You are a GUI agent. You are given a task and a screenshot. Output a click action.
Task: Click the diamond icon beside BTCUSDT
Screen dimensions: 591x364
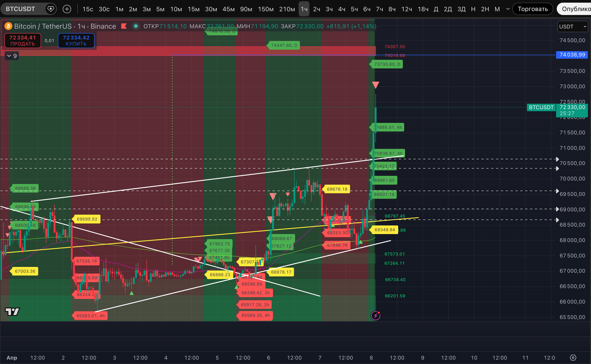coord(51,9)
